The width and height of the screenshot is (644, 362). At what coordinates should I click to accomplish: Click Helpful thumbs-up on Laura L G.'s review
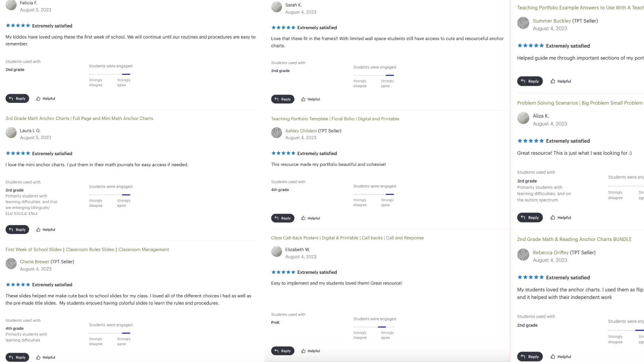tap(39, 230)
